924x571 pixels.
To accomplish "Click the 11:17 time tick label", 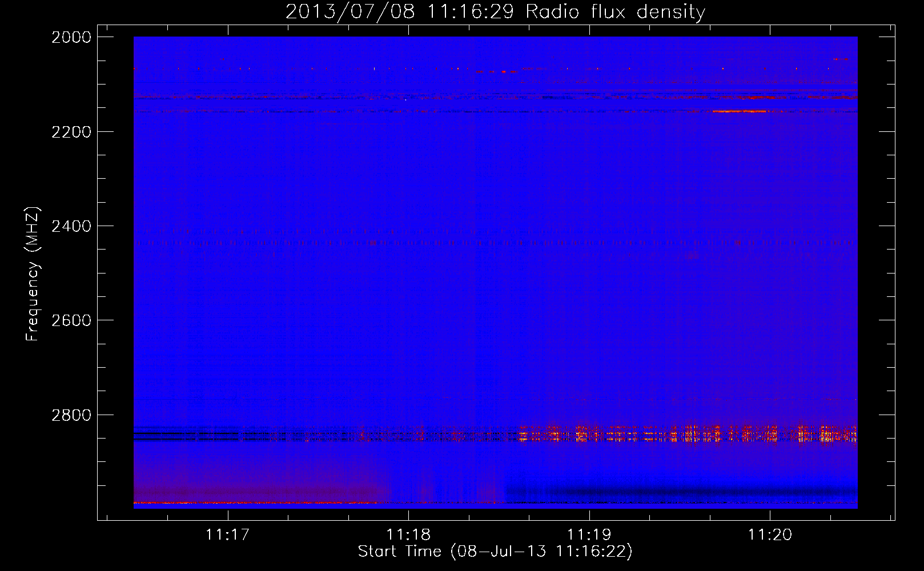I will (x=228, y=534).
